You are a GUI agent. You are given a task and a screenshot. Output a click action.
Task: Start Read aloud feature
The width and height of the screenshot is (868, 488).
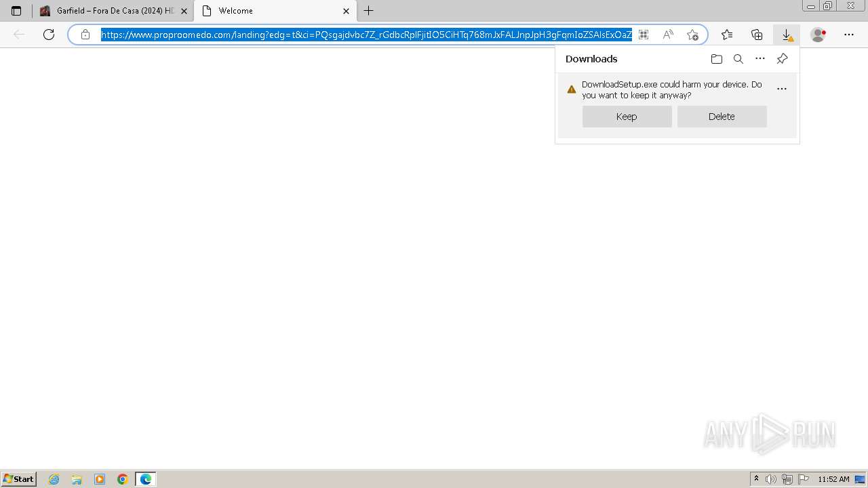pyautogui.click(x=668, y=35)
